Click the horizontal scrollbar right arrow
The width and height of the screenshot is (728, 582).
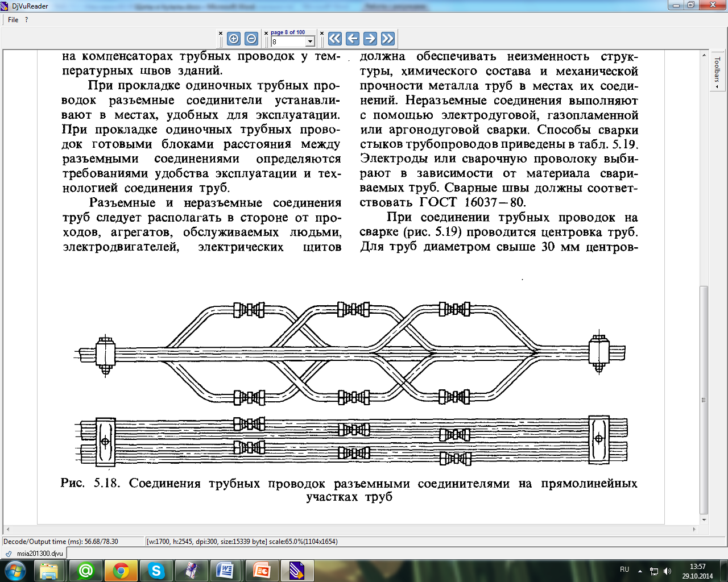(694, 529)
